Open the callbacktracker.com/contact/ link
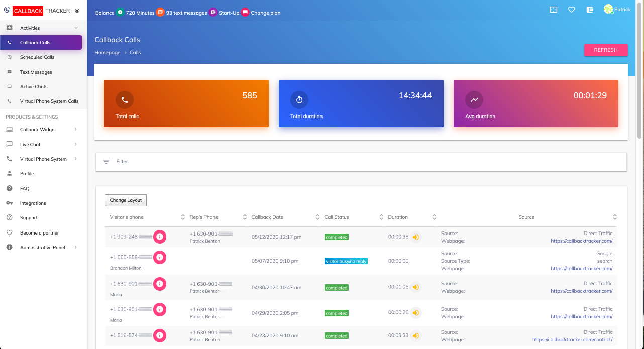Viewport: 644px width, 349px height. point(572,340)
